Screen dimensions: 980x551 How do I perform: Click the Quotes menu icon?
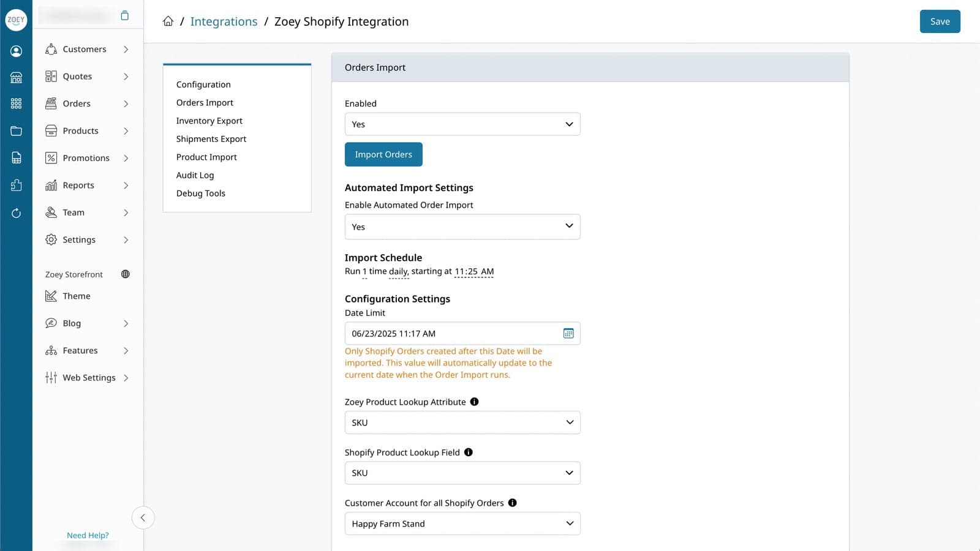tap(51, 77)
